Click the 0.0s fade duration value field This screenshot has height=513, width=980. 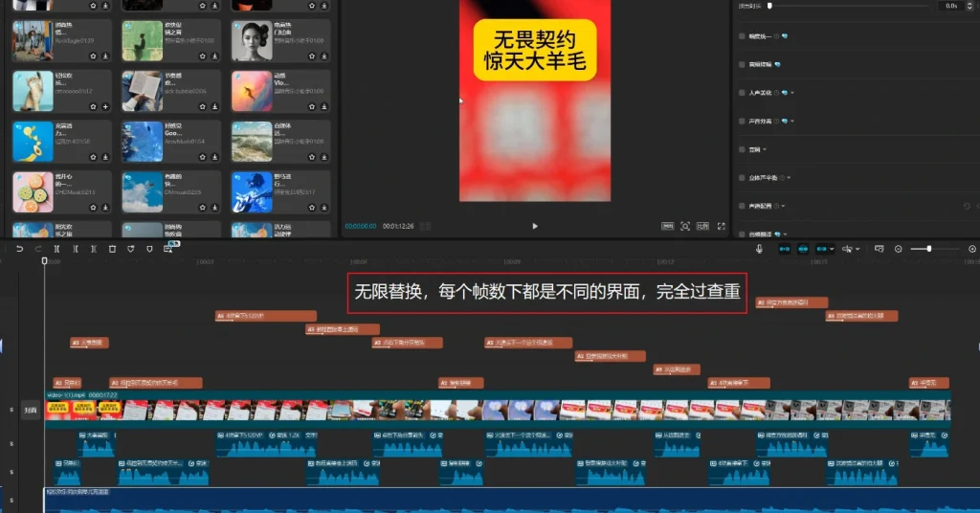point(950,6)
